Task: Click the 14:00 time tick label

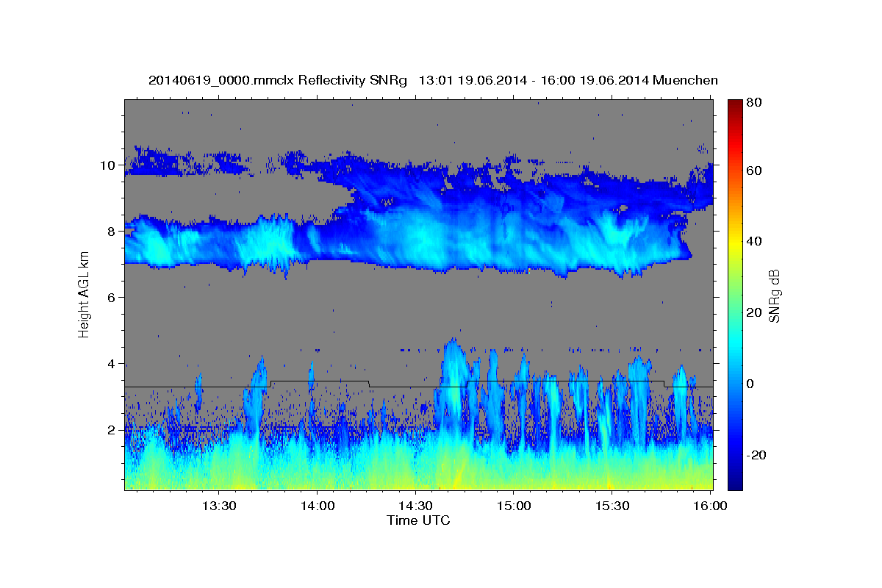Action: (318, 506)
